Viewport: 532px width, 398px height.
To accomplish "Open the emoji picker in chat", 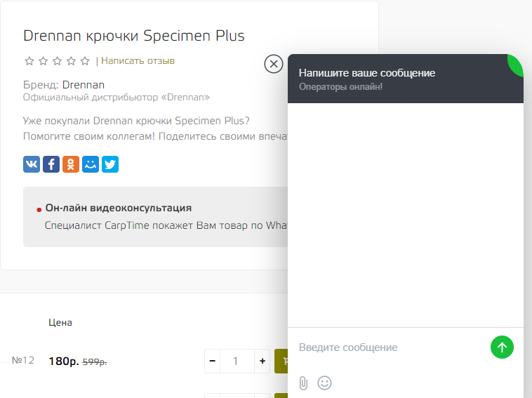I will pos(324,383).
